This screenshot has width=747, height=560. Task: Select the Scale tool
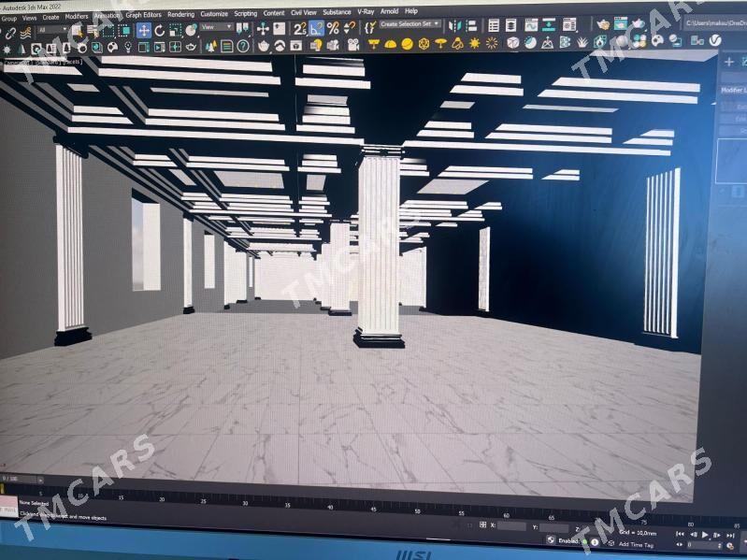[x=175, y=31]
